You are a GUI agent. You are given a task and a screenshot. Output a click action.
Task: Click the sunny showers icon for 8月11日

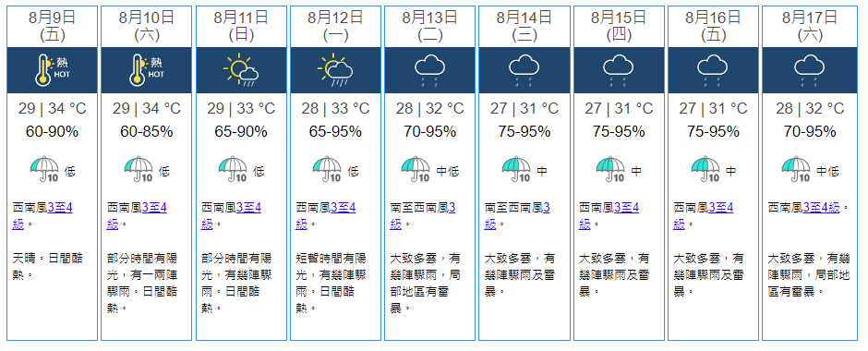241,70
